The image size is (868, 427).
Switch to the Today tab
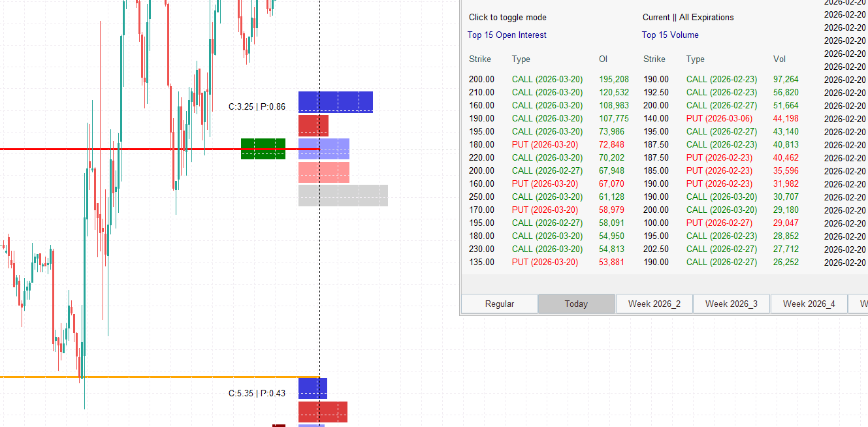[x=576, y=304]
